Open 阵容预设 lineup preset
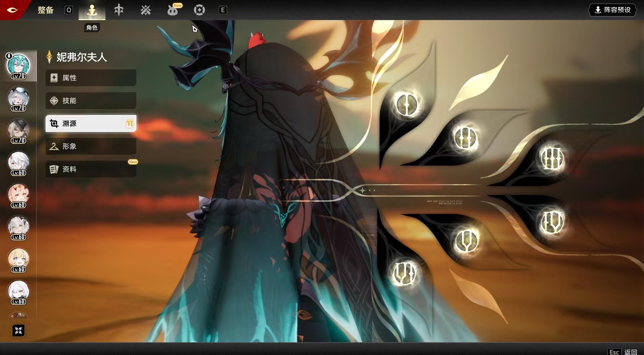Image resolution: width=644 pixels, height=355 pixels. click(x=613, y=10)
